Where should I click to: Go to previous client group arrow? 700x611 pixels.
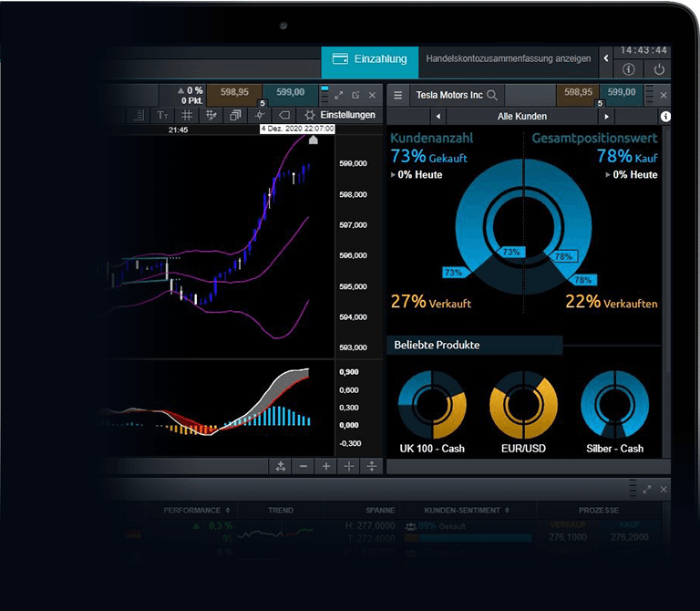point(438,117)
